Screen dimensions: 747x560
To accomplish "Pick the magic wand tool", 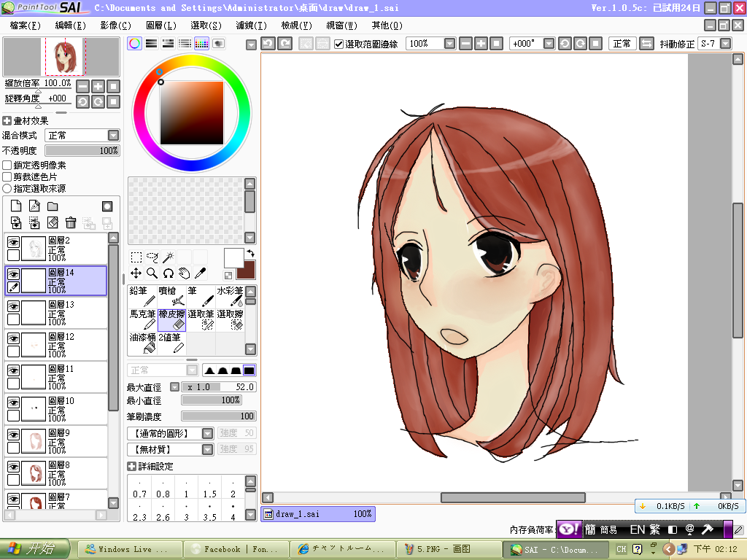I will [x=169, y=257].
